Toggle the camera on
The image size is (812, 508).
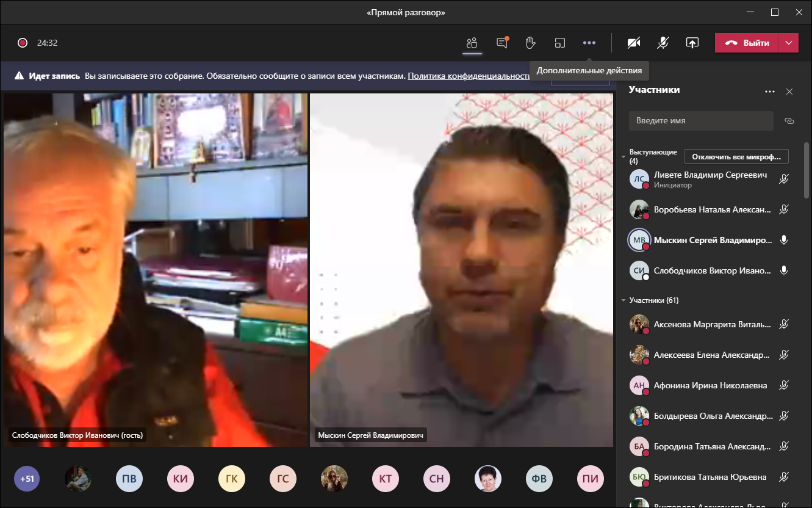point(634,43)
